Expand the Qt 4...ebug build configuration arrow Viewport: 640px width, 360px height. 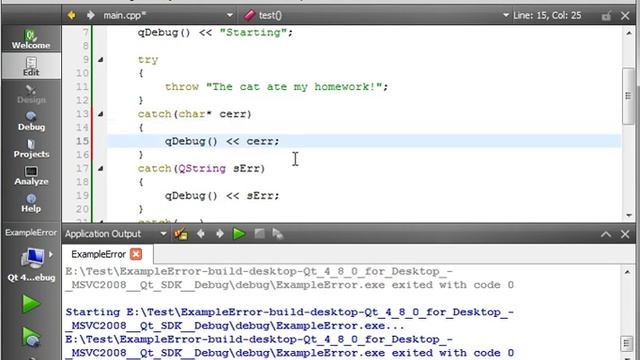[x=51, y=254]
